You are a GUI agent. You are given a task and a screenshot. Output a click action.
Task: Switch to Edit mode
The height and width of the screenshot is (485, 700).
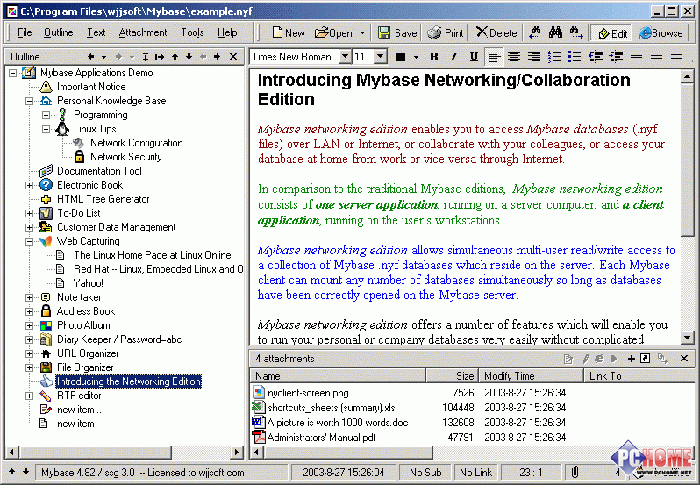[612, 33]
